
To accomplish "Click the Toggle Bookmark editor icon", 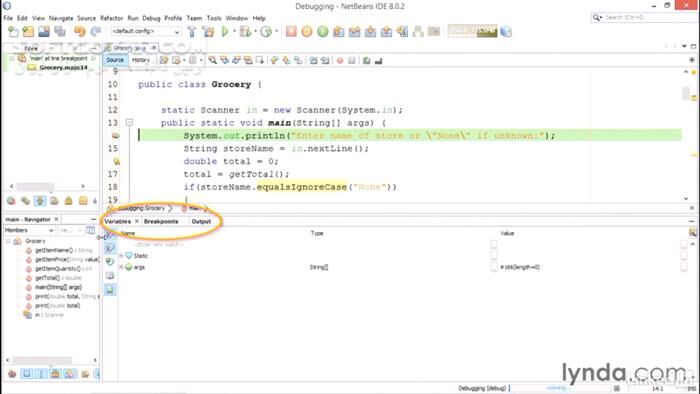I will point(298,60).
